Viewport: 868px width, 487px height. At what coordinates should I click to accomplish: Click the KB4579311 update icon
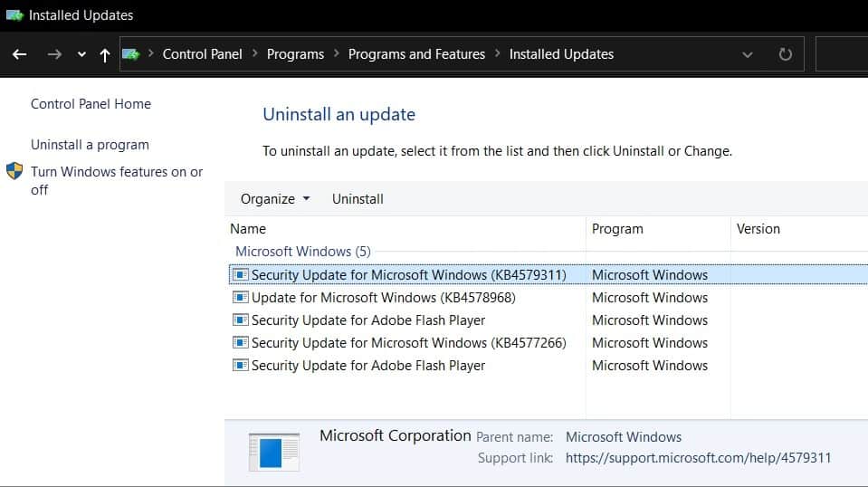point(240,274)
